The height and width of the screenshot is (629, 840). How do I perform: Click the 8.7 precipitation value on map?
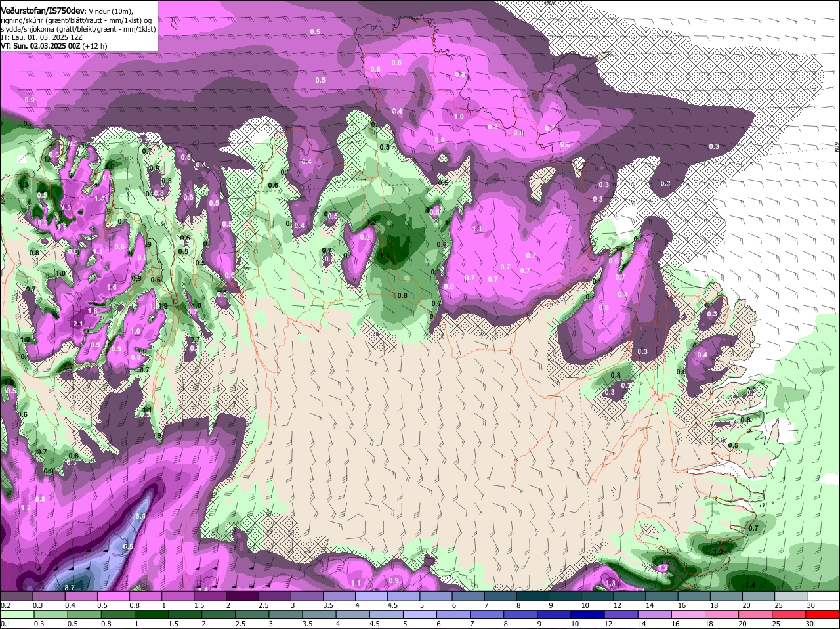[x=70, y=586]
